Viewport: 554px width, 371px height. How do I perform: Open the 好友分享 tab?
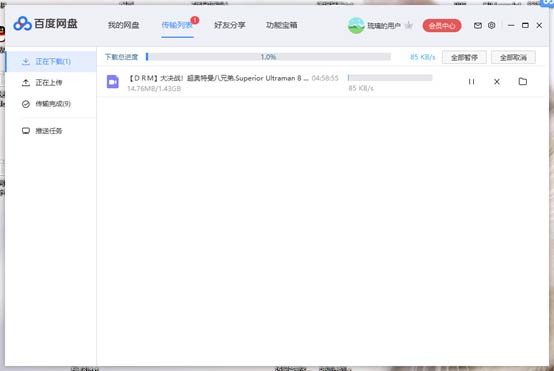tap(230, 25)
